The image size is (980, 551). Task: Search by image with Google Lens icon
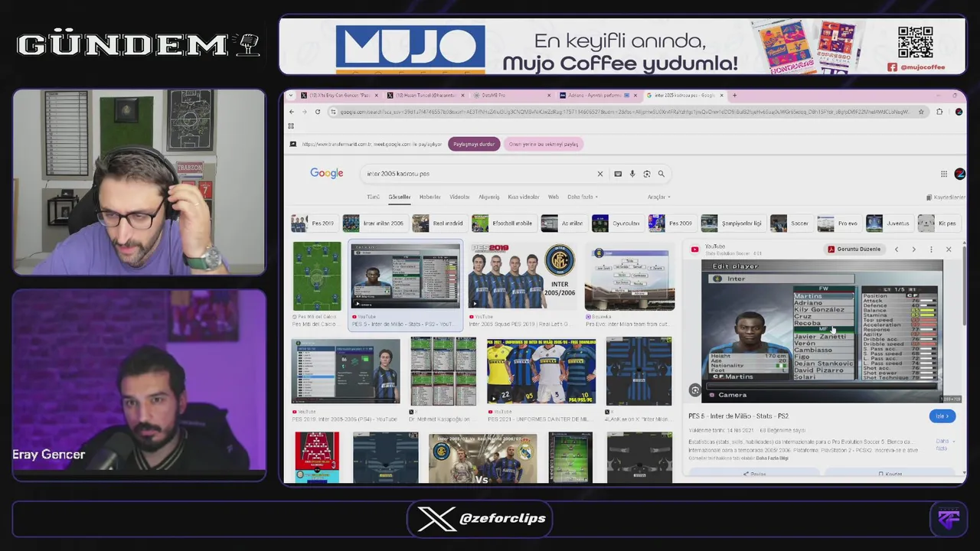pos(647,174)
